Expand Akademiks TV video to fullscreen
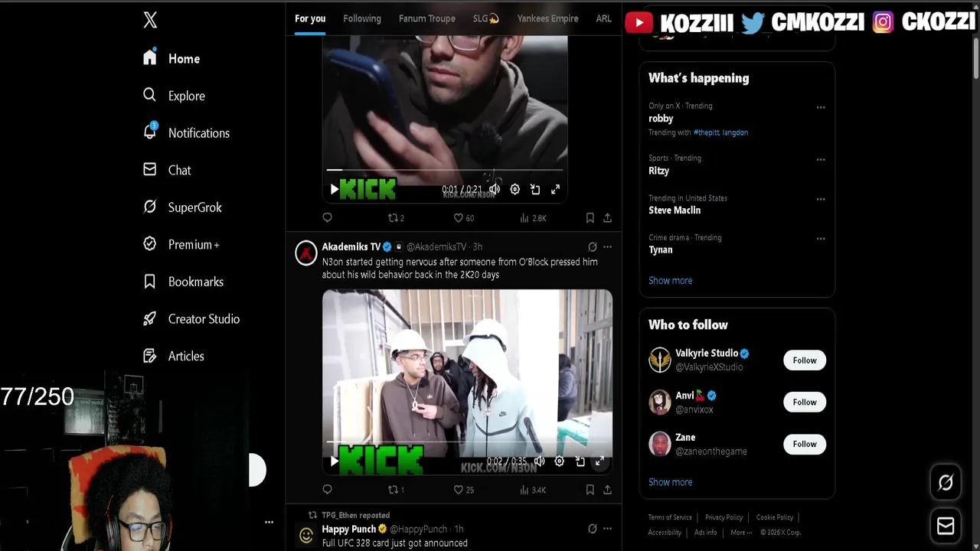The image size is (980, 551). tap(599, 461)
